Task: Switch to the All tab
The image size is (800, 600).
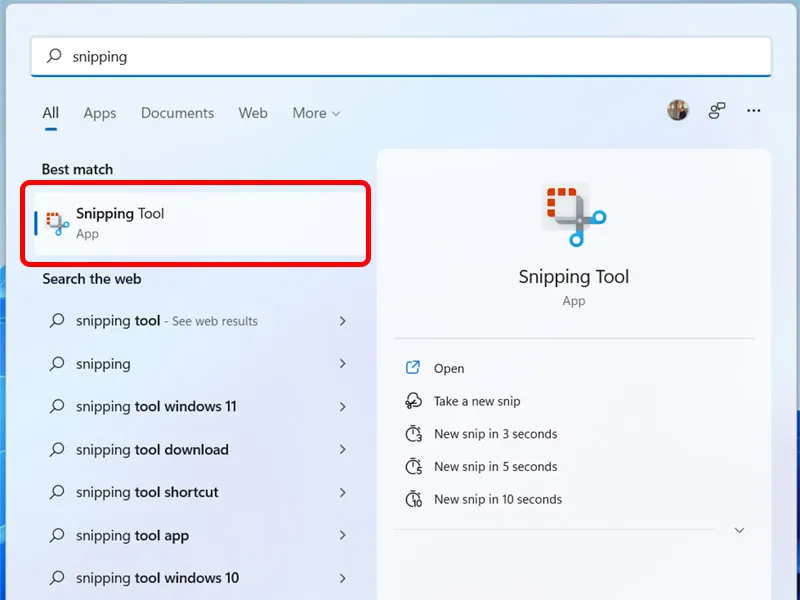Action: click(x=51, y=113)
